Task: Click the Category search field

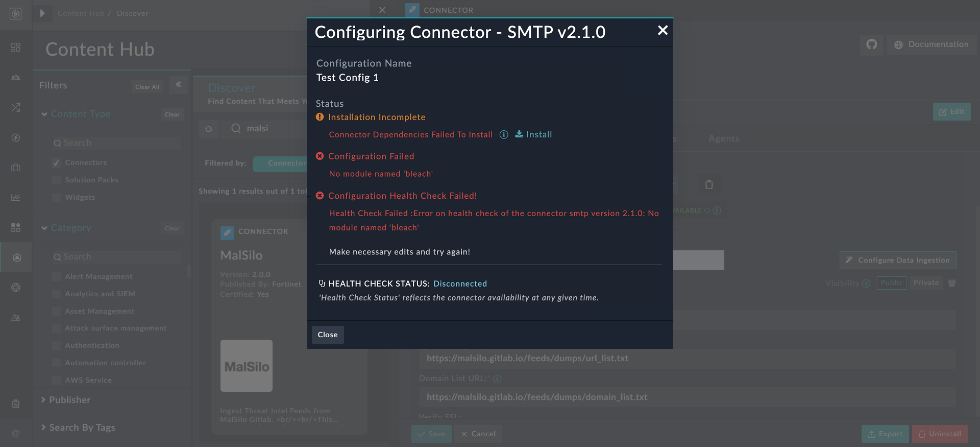Action: point(117,257)
